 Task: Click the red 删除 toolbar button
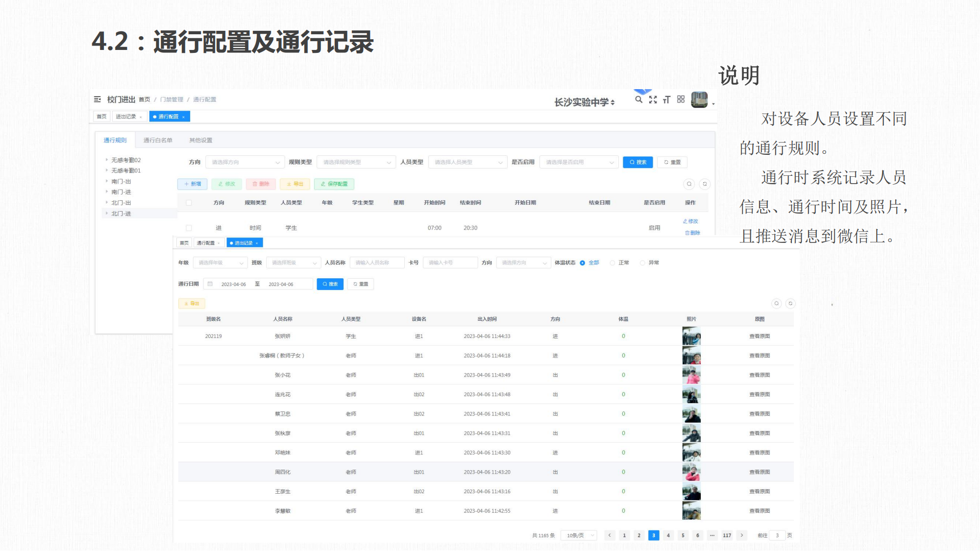coord(261,184)
